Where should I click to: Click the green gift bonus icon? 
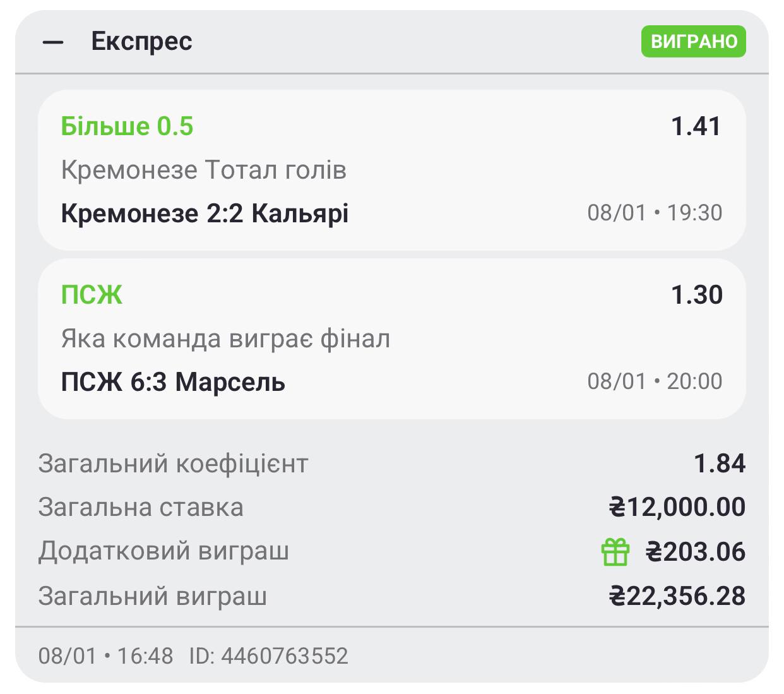tap(615, 552)
